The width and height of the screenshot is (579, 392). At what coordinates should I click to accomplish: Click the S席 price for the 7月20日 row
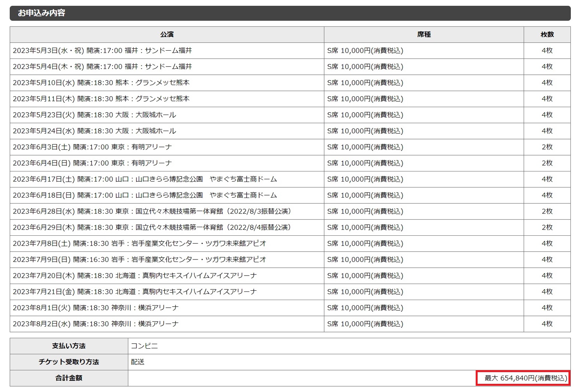(365, 275)
